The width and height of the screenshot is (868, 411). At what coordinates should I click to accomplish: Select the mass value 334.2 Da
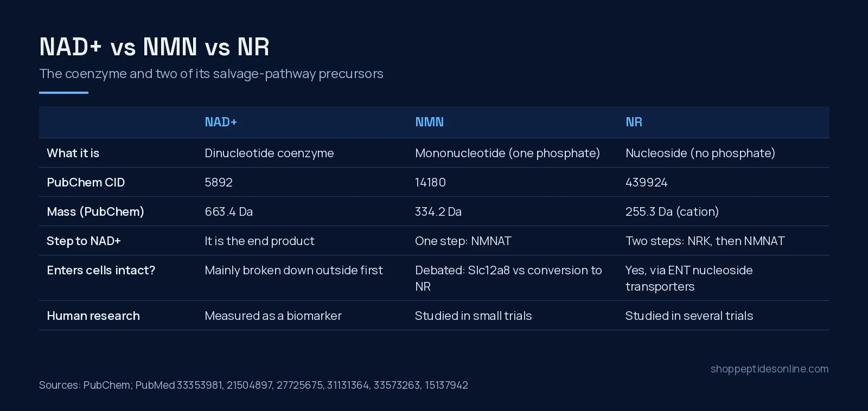[x=438, y=212]
